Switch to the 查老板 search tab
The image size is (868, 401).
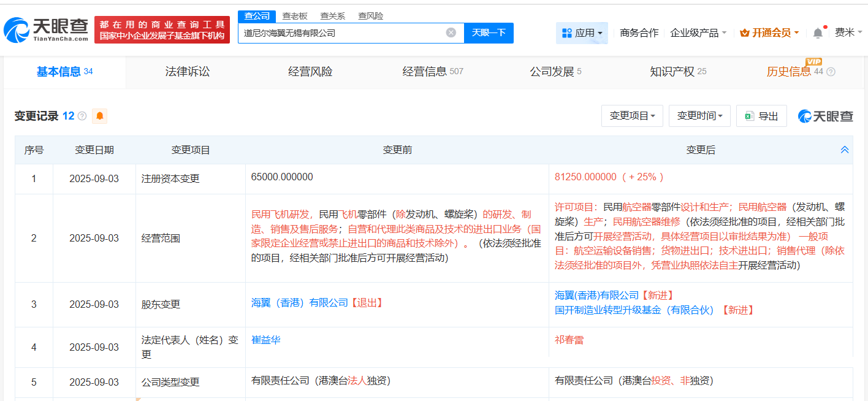coord(294,16)
